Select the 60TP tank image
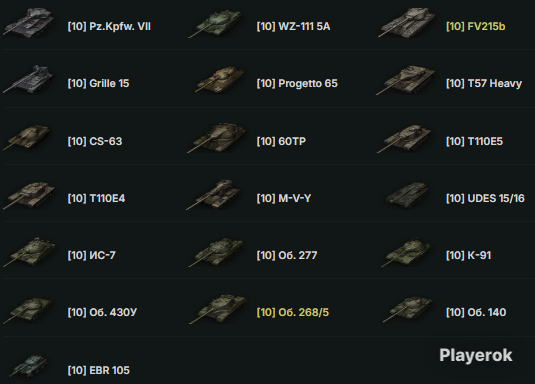This screenshot has height=384, width=535. point(216,138)
